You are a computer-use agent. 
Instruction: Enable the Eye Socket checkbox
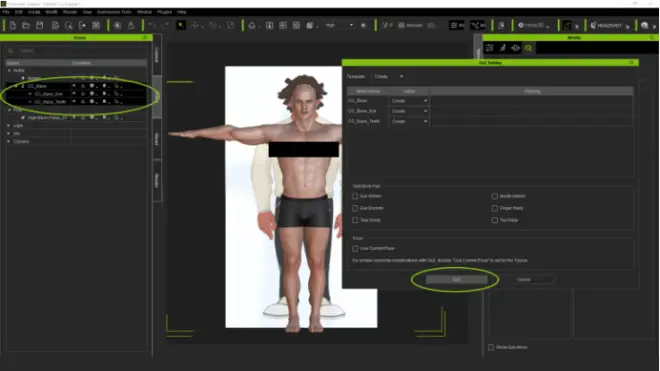tap(355, 208)
